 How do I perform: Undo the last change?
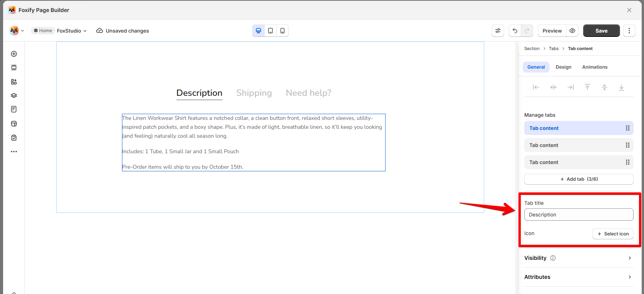coord(515,31)
